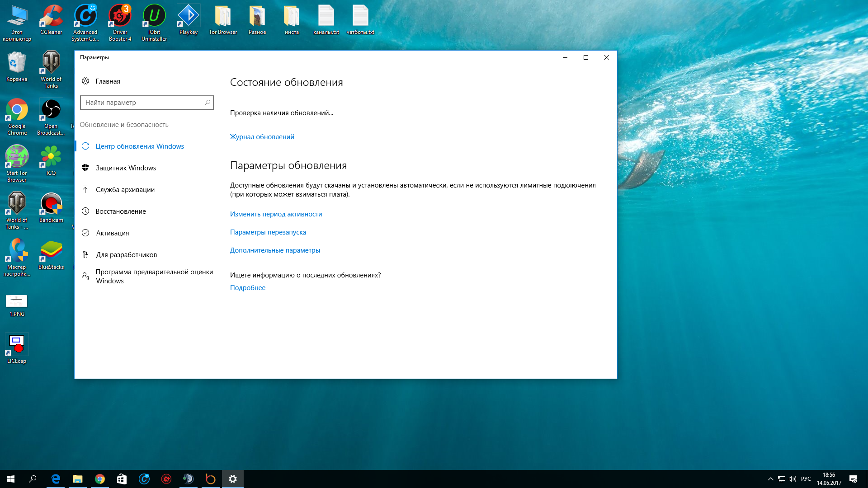Open Активация activation page

112,233
